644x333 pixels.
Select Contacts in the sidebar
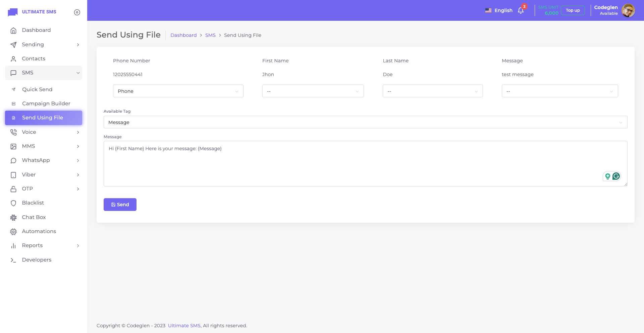(44, 59)
